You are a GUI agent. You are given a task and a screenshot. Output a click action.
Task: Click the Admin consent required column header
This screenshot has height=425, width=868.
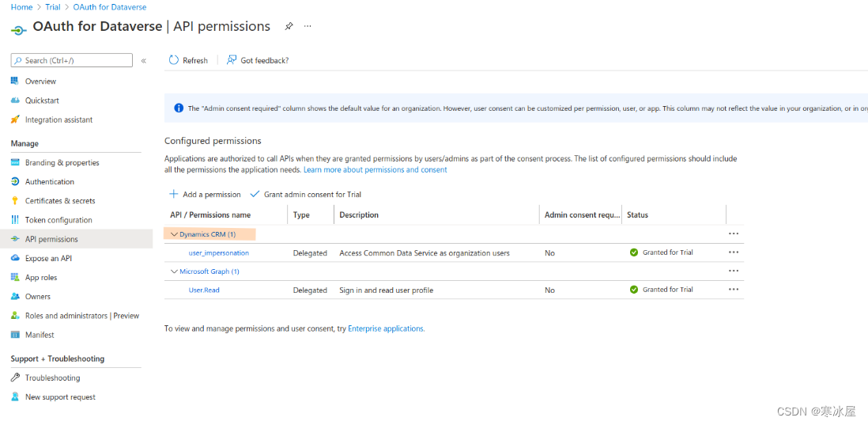point(583,215)
